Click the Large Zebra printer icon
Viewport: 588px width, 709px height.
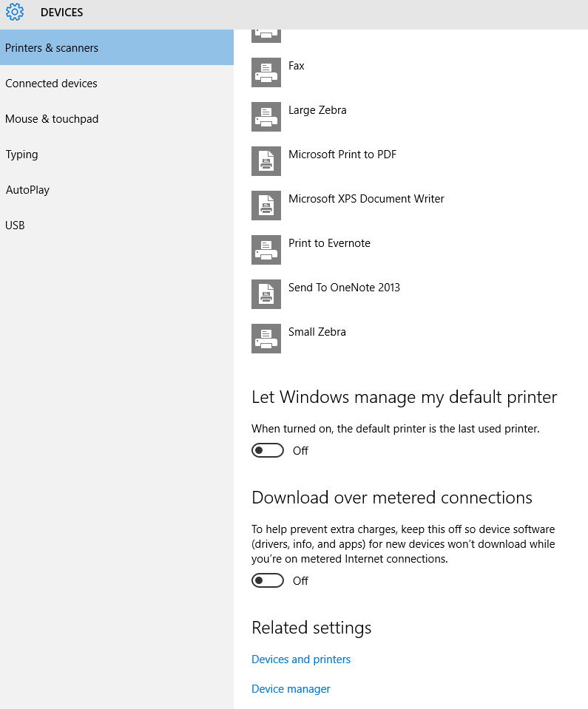tap(266, 117)
